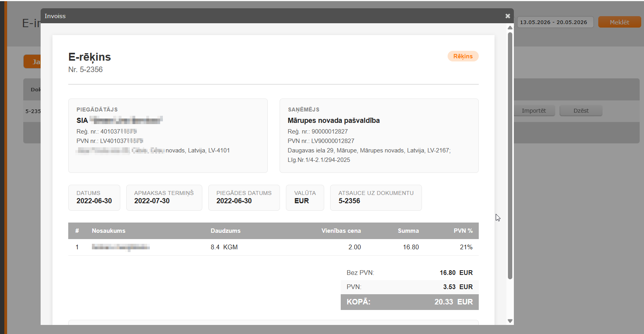Select invoice number 'Nr. 5-2356'
The width and height of the screenshot is (644, 334).
(86, 69)
